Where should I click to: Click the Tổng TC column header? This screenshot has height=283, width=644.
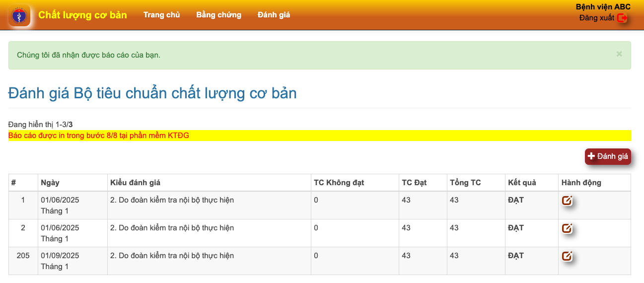tap(465, 183)
